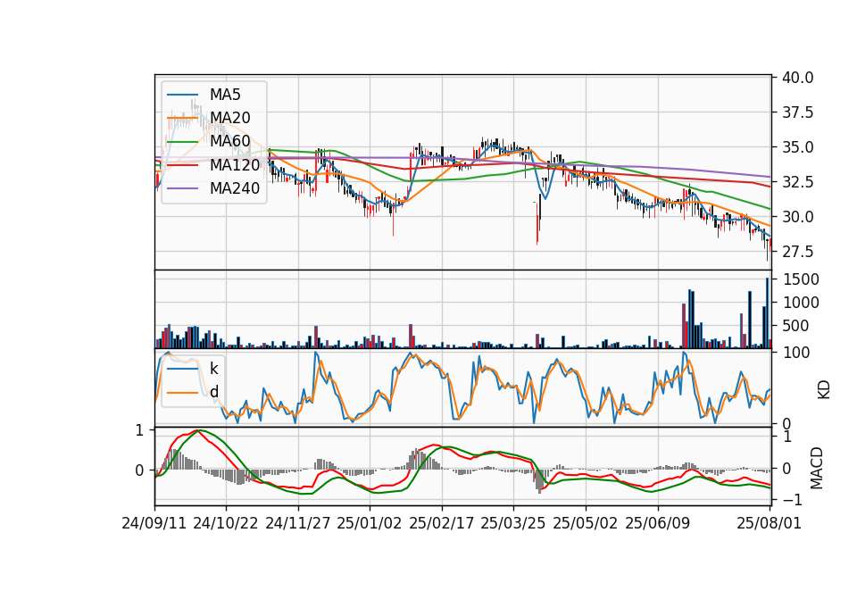Viewport: 857px width, 616px height.
Task: Click the −1 label on the MACD right axis
Action: click(793, 500)
